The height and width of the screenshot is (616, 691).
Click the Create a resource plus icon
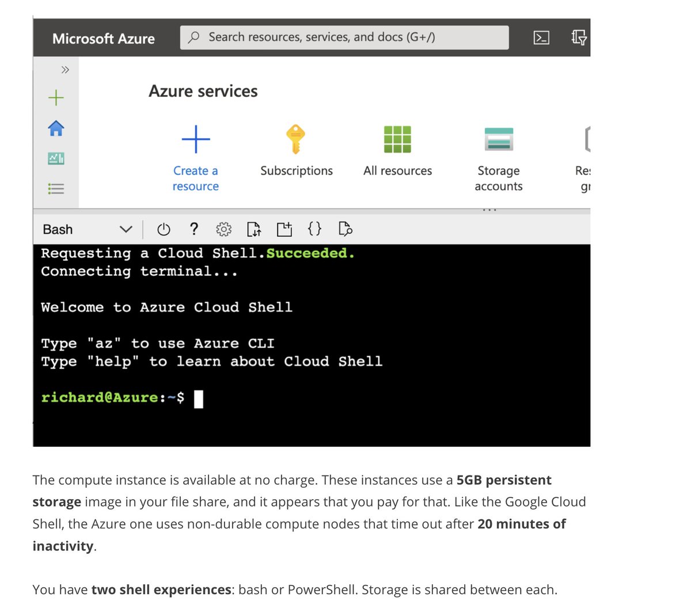point(196,139)
